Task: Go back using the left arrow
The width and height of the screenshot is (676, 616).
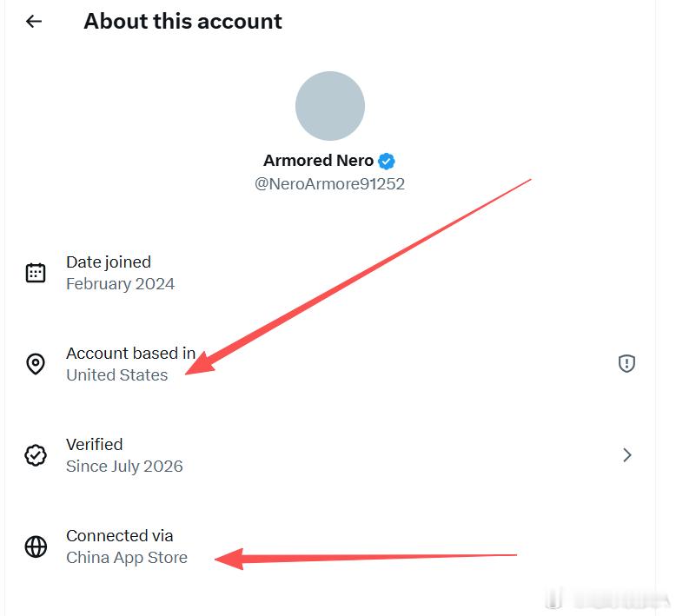Action: [34, 21]
